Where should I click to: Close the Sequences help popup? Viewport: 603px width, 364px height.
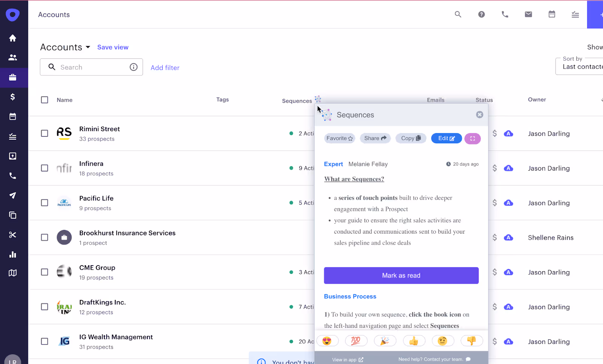click(x=479, y=115)
